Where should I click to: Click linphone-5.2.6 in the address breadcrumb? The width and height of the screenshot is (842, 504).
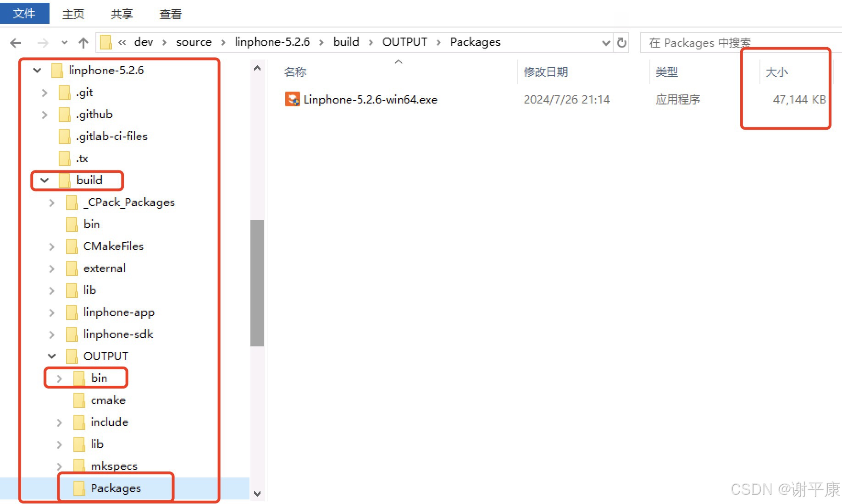[x=272, y=42]
